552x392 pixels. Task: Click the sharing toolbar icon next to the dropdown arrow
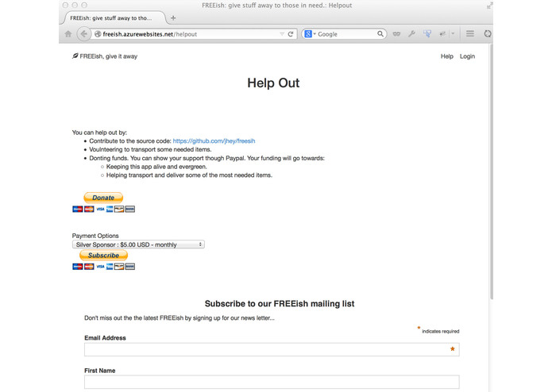442,34
